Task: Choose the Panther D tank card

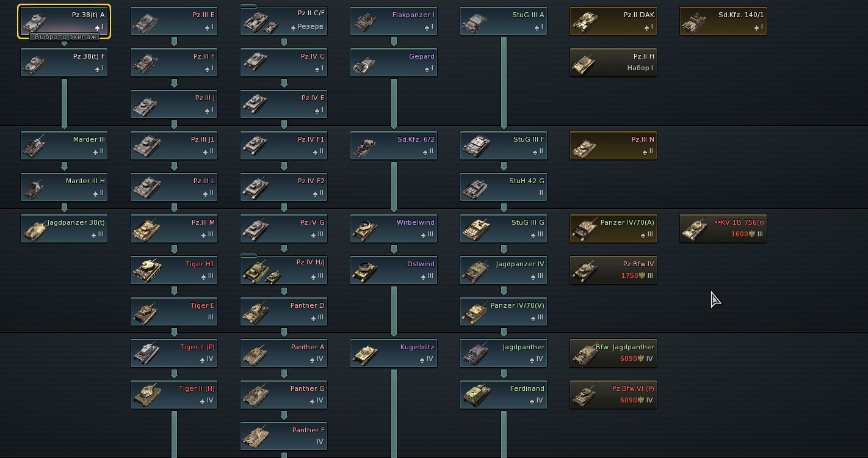Action: pos(284,311)
